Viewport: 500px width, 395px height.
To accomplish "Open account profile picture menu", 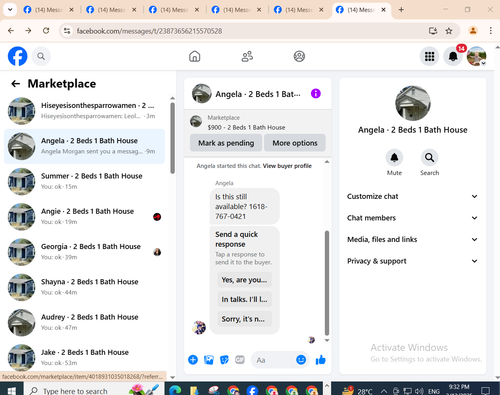I will coord(476,56).
